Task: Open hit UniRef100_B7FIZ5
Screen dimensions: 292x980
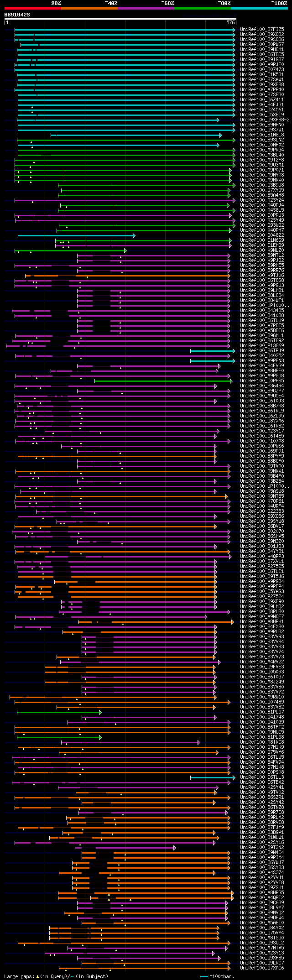Action: click(x=262, y=29)
